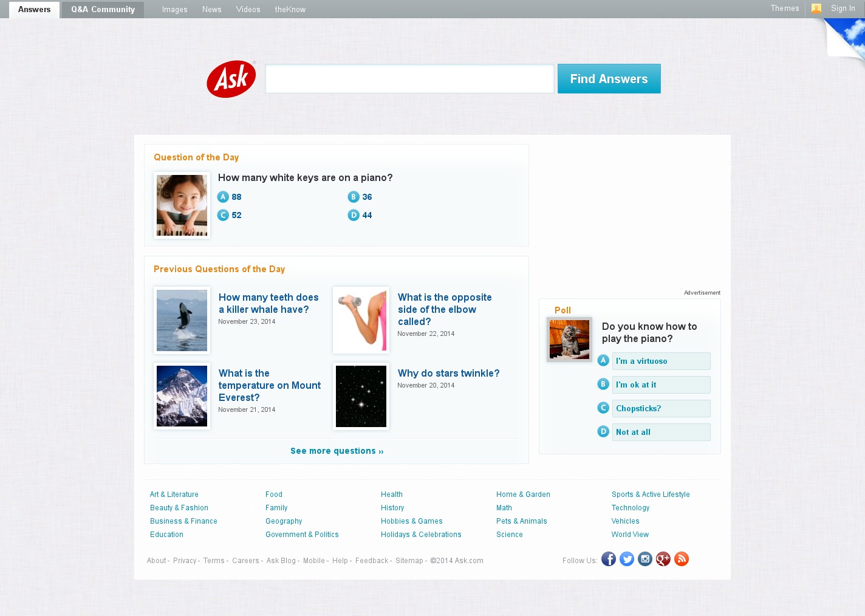
Task: Click See more questions link
Action: (337, 451)
